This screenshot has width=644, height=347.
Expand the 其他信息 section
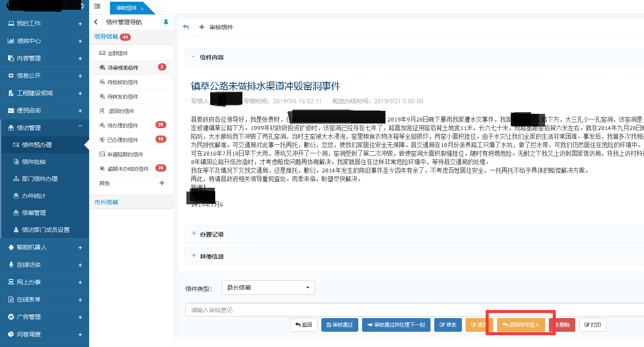point(211,257)
